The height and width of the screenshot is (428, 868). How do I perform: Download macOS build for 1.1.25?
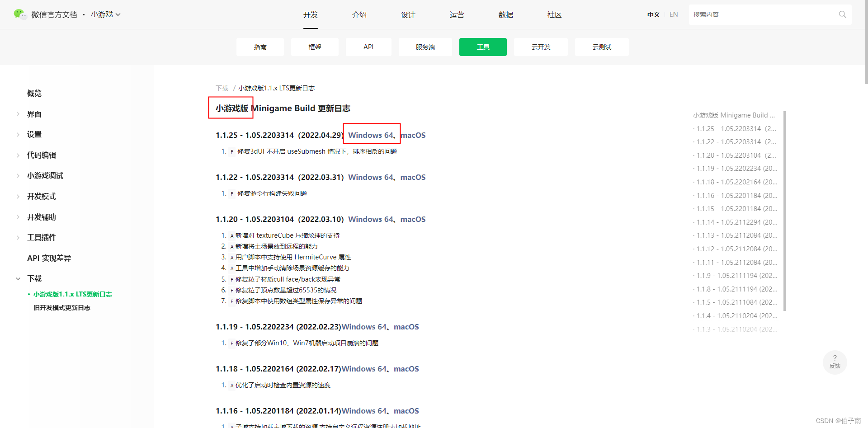tap(413, 135)
